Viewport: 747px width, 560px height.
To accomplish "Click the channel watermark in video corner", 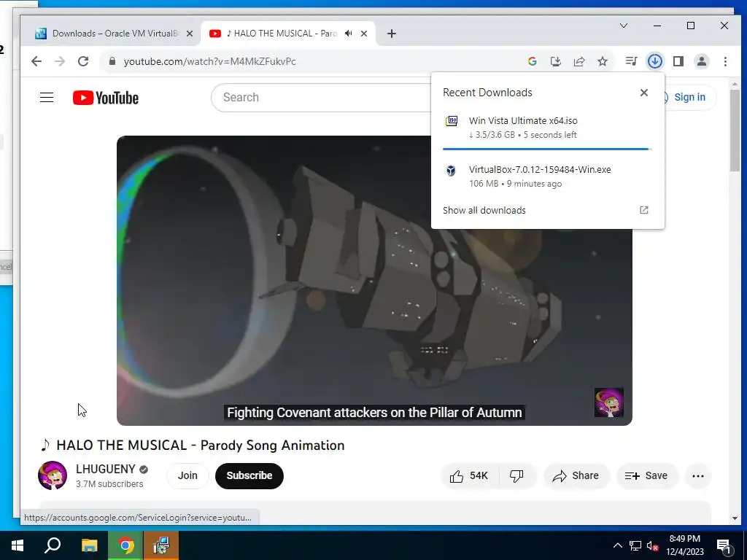I will (609, 402).
